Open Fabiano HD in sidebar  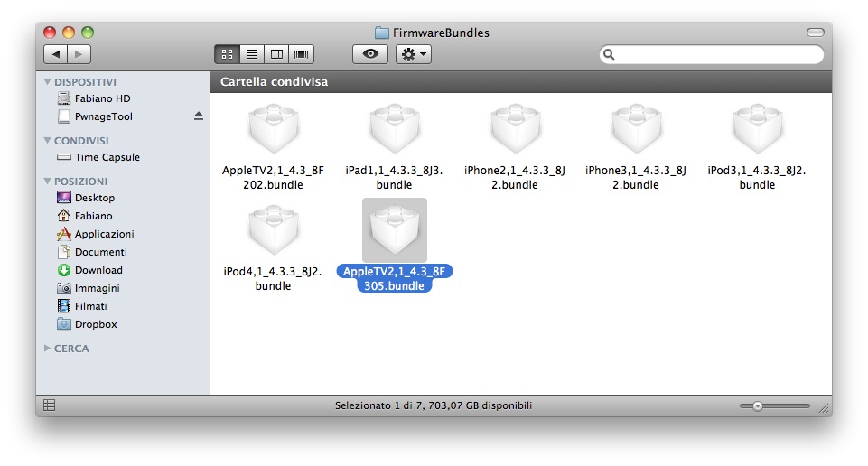click(102, 98)
